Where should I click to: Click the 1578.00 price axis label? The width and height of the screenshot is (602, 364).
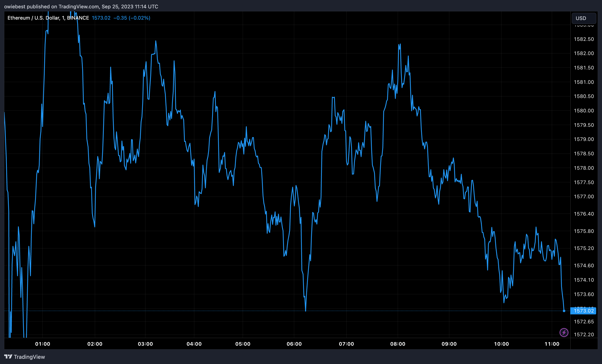(x=584, y=168)
